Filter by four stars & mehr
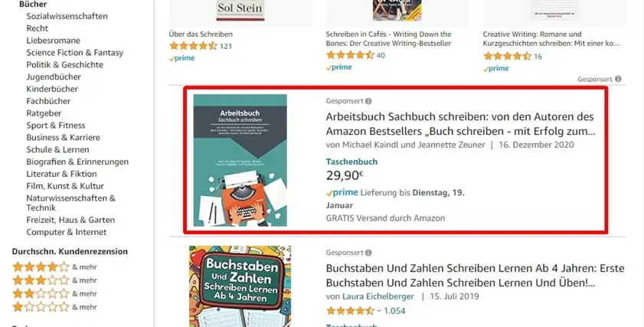 [x=54, y=267]
